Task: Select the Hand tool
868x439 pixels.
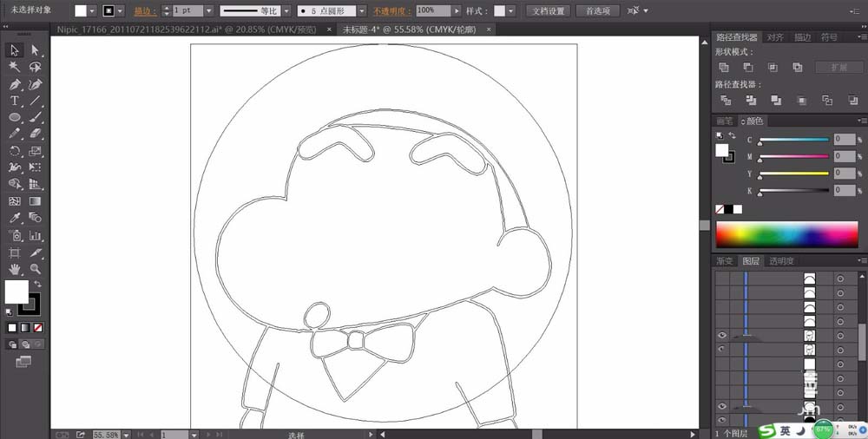Action: (x=15, y=270)
